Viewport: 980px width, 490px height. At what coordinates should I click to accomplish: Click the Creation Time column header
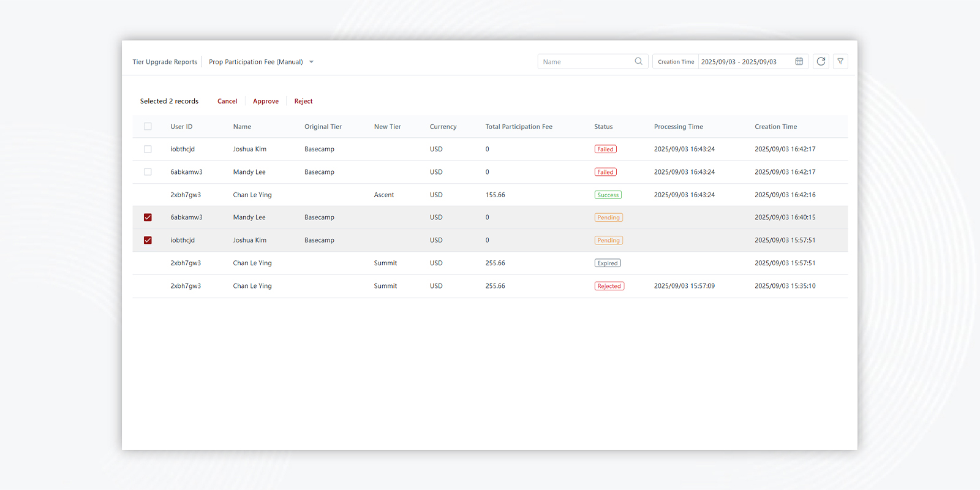coord(776,127)
